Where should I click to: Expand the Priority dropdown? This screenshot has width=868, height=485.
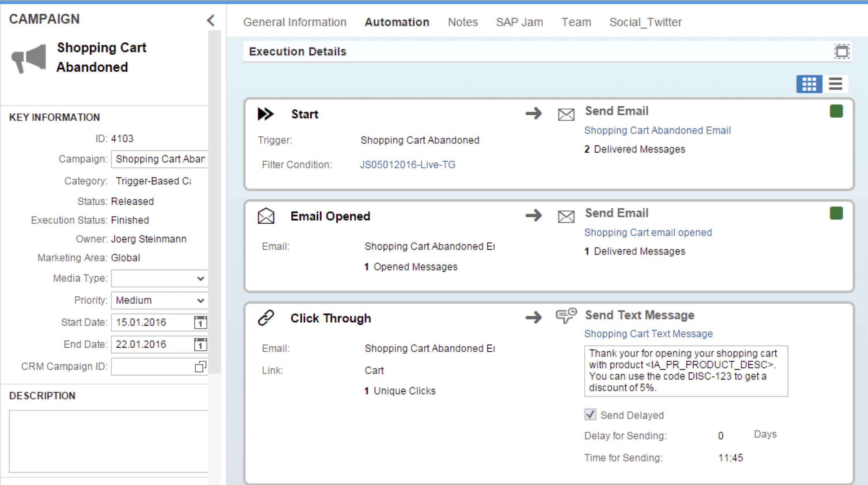tap(200, 301)
